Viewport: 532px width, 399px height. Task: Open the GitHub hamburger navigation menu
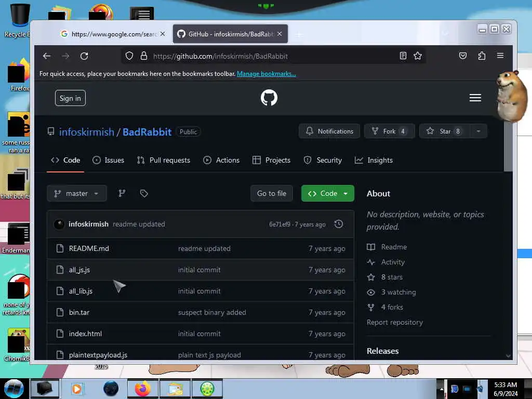475,98
